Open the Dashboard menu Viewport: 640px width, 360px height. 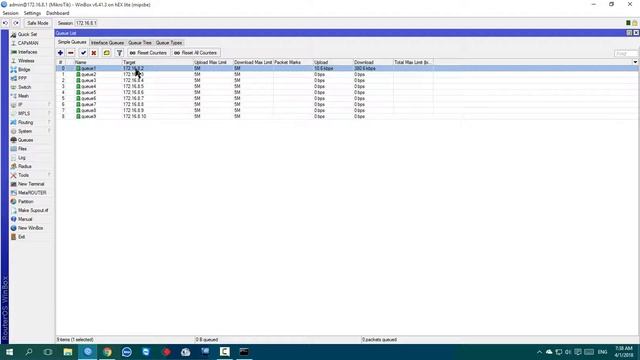pos(58,13)
